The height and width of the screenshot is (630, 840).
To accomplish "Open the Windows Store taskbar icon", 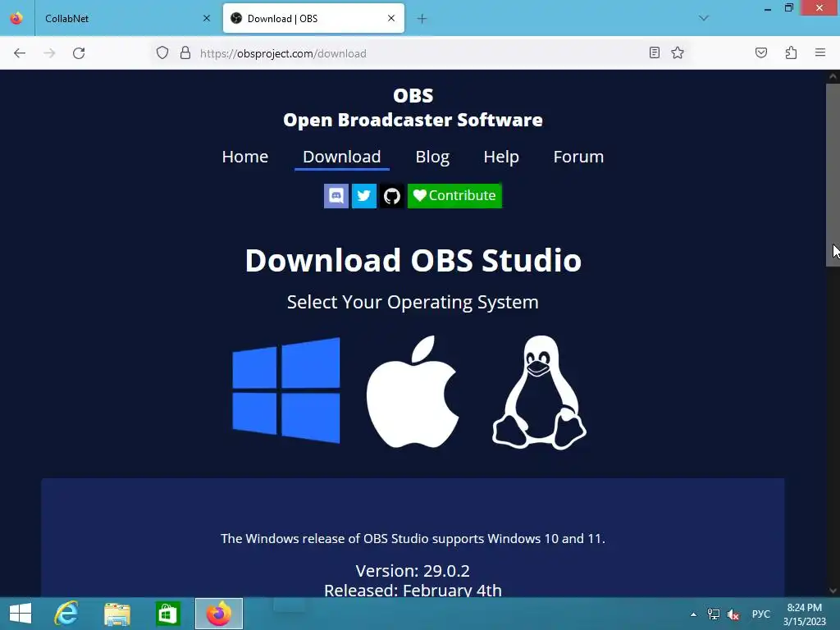I will tap(167, 614).
